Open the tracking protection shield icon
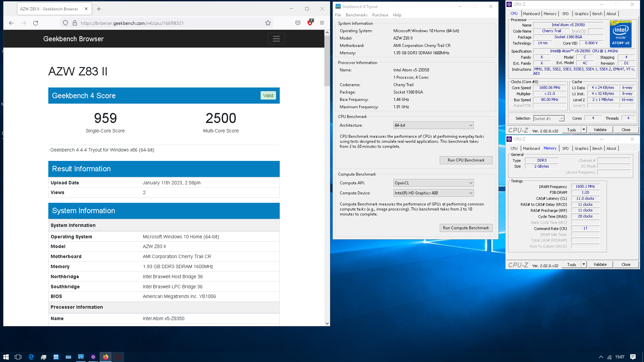 point(65,23)
